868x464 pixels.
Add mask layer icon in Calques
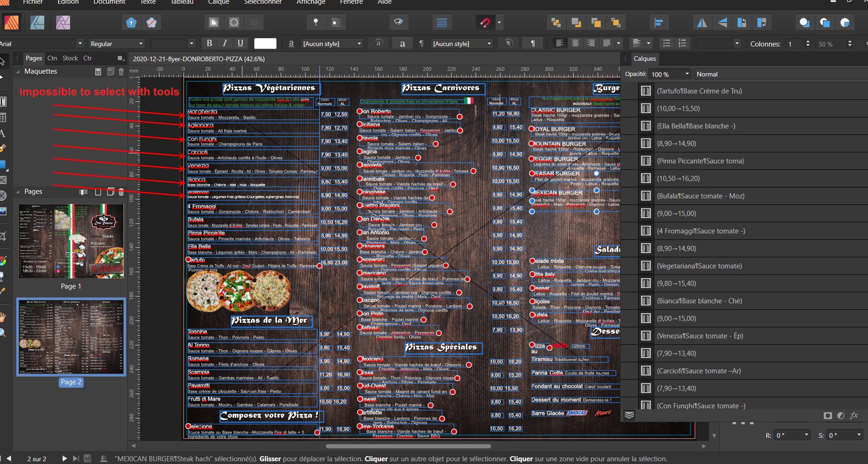[828, 415]
